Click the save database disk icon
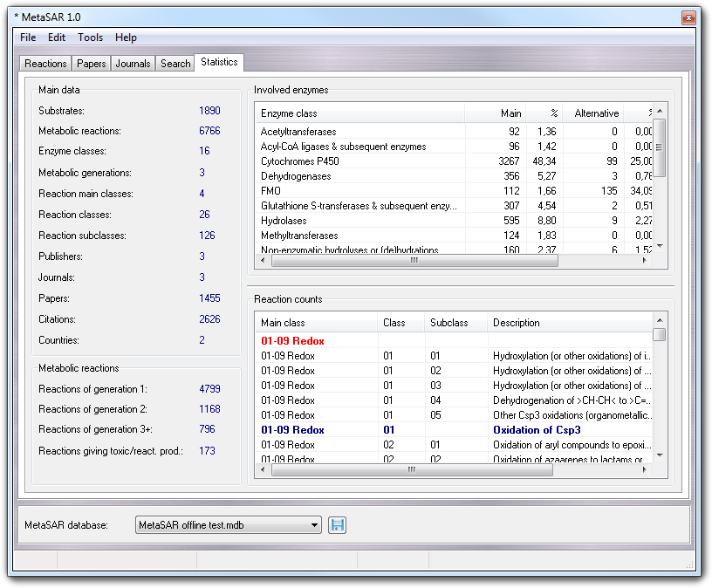 coord(337,524)
